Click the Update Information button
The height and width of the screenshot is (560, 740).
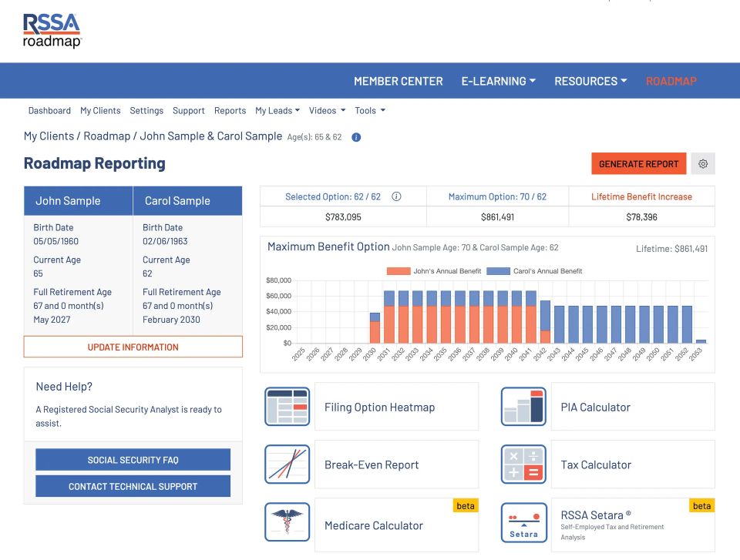pos(133,347)
